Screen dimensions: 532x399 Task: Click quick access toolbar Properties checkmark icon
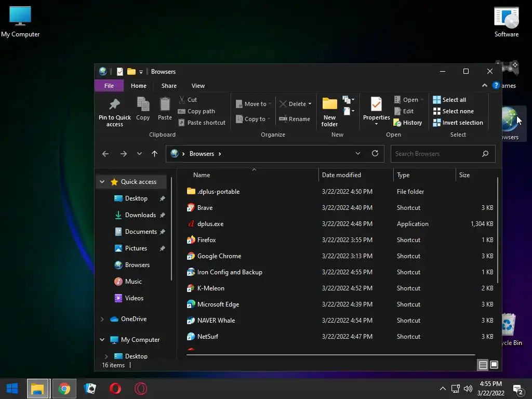120,72
